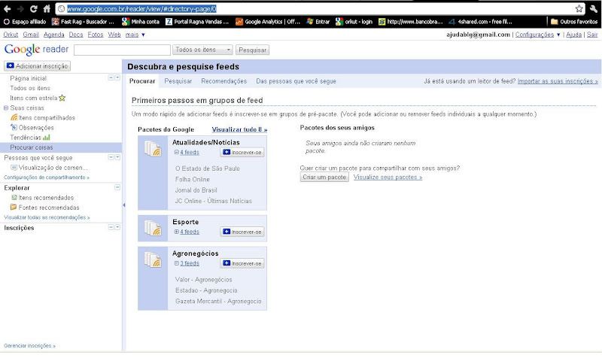Open the Todos os itens search dropdown
The height and width of the screenshot is (364, 602).
[202, 50]
